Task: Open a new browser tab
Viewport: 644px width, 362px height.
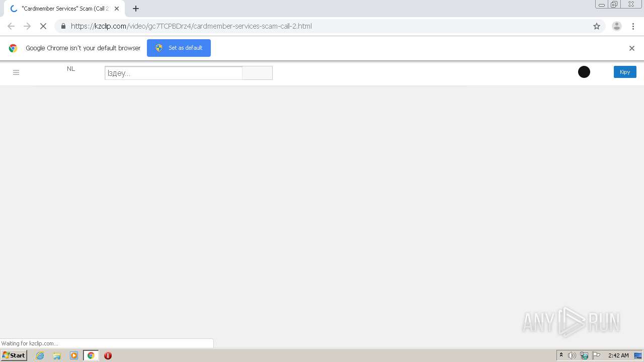Action: click(136, 9)
